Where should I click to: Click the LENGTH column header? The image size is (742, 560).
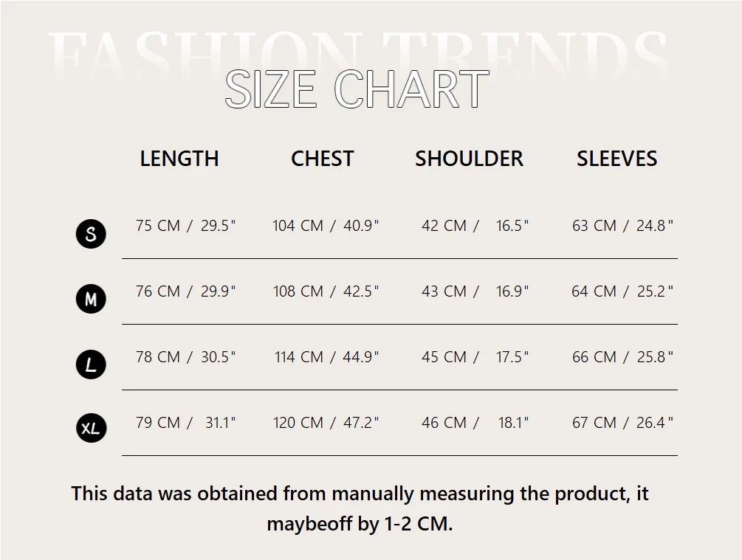point(179,159)
